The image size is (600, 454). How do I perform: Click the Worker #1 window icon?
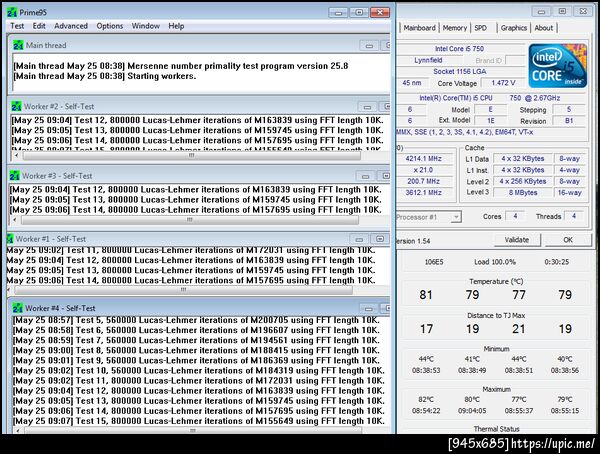coord(10,239)
